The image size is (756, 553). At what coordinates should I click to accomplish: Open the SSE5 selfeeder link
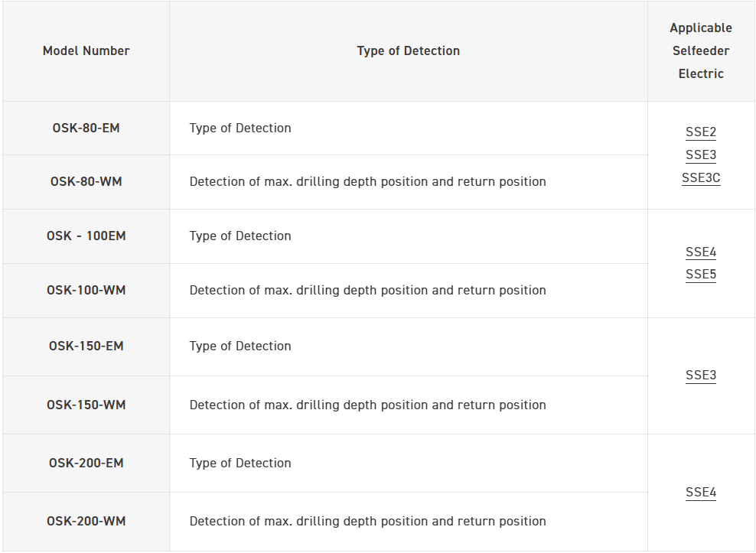click(701, 275)
